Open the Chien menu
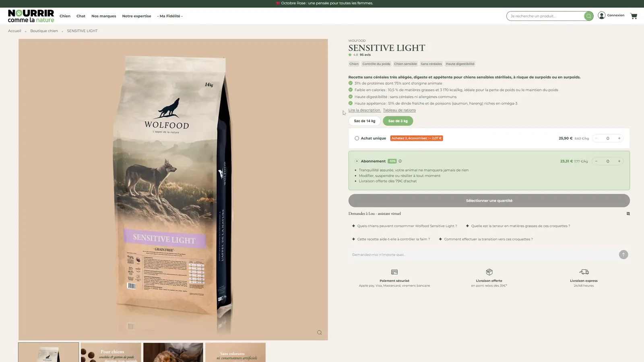Viewport: 644px width, 362px height. pyautogui.click(x=65, y=16)
